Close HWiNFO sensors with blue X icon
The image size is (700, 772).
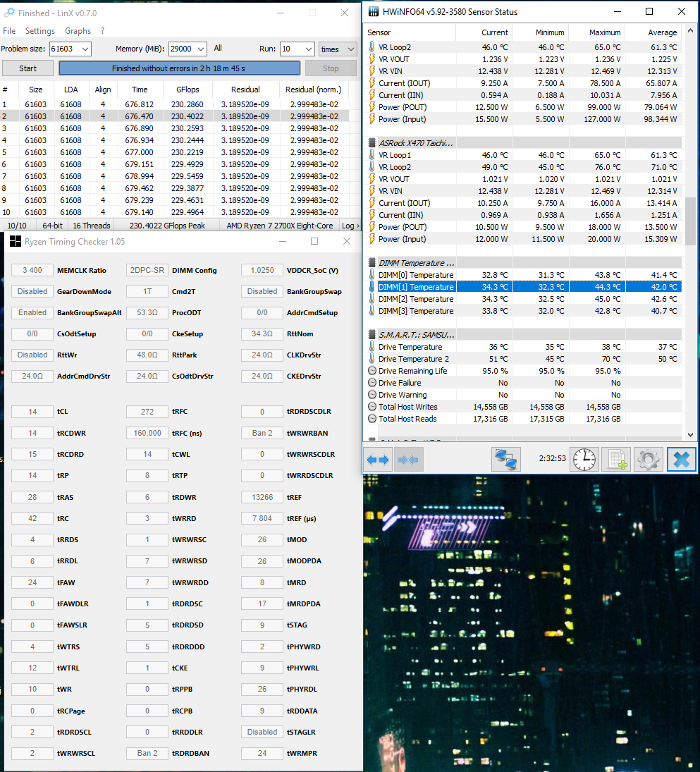(x=682, y=460)
